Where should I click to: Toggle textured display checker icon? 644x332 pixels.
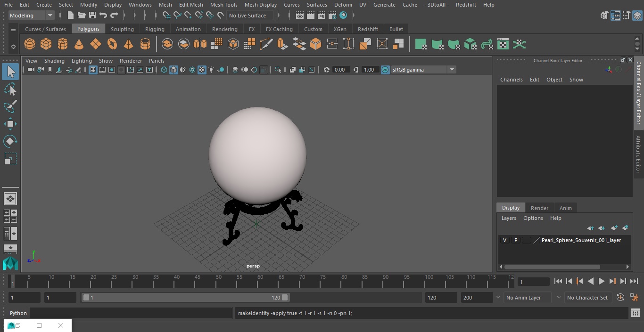pos(202,70)
